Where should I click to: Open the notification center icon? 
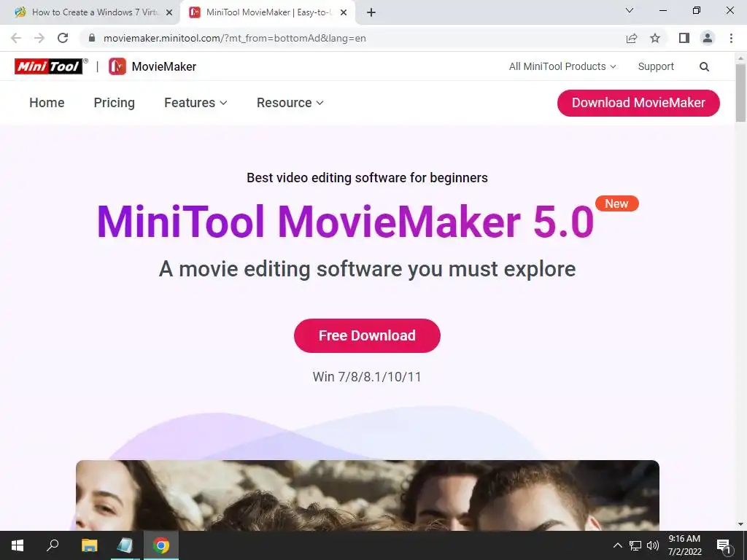pyautogui.click(x=724, y=545)
